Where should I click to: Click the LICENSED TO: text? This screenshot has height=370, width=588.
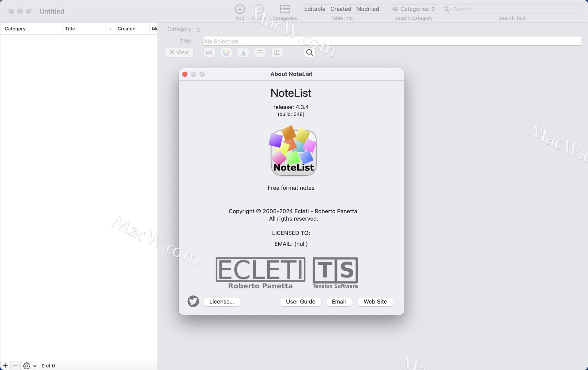291,233
